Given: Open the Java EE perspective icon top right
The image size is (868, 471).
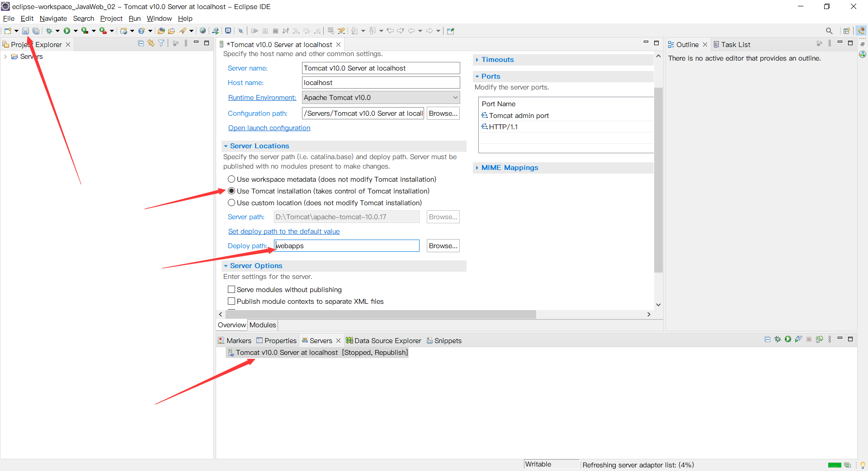Looking at the screenshot, I should click(862, 31).
